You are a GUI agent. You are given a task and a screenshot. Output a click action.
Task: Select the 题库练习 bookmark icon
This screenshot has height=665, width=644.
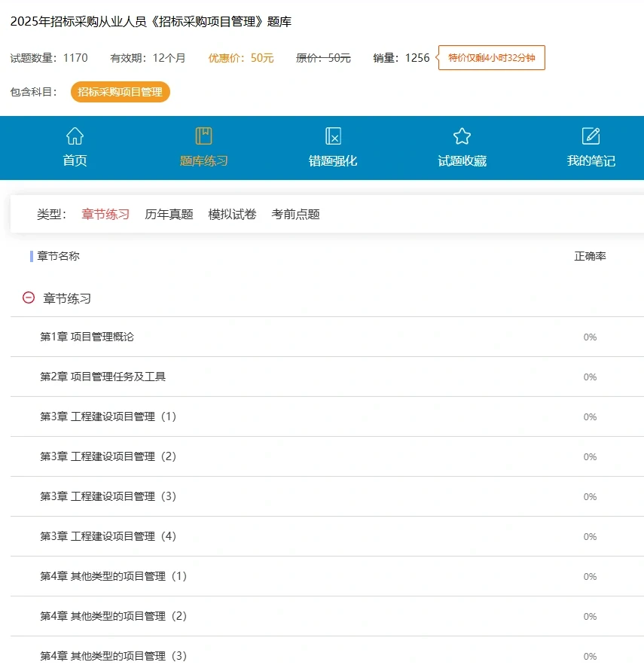(x=203, y=136)
